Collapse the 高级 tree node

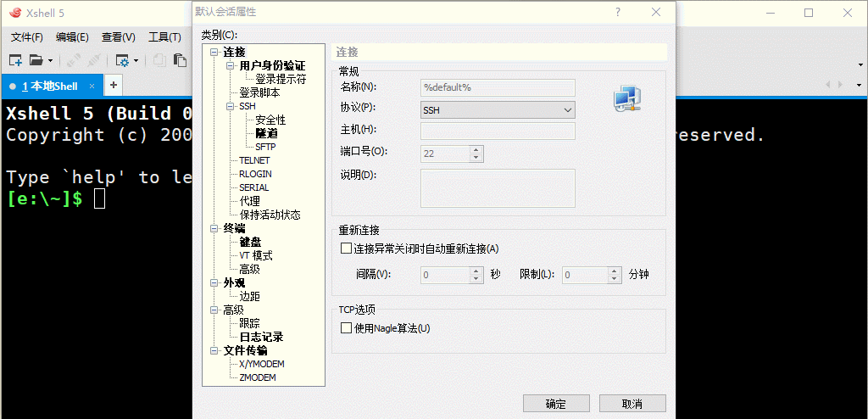click(214, 310)
